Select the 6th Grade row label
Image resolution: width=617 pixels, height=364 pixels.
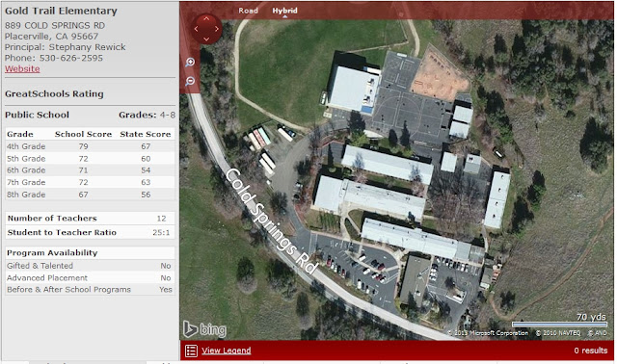click(26, 170)
